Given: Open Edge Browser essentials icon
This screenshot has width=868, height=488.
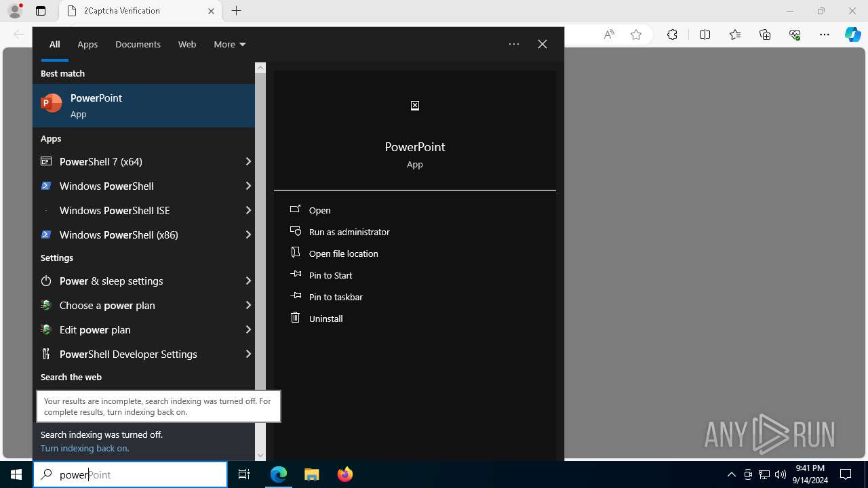Looking at the screenshot, I should click(795, 35).
